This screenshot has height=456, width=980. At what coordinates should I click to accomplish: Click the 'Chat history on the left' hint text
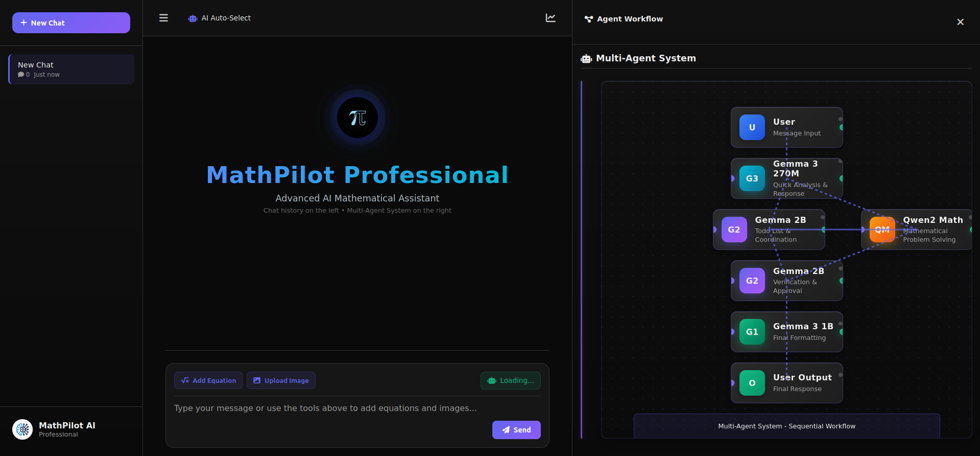301,211
